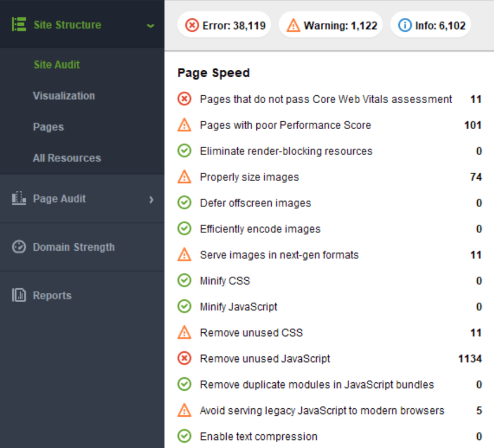Click the Domain Strength gauge icon
This screenshot has width=494, height=448.
point(19,247)
